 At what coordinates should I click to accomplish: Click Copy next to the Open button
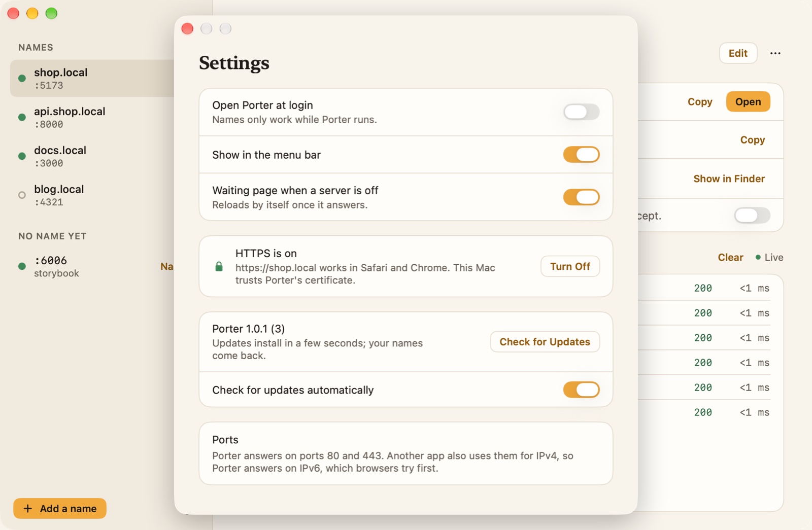700,101
